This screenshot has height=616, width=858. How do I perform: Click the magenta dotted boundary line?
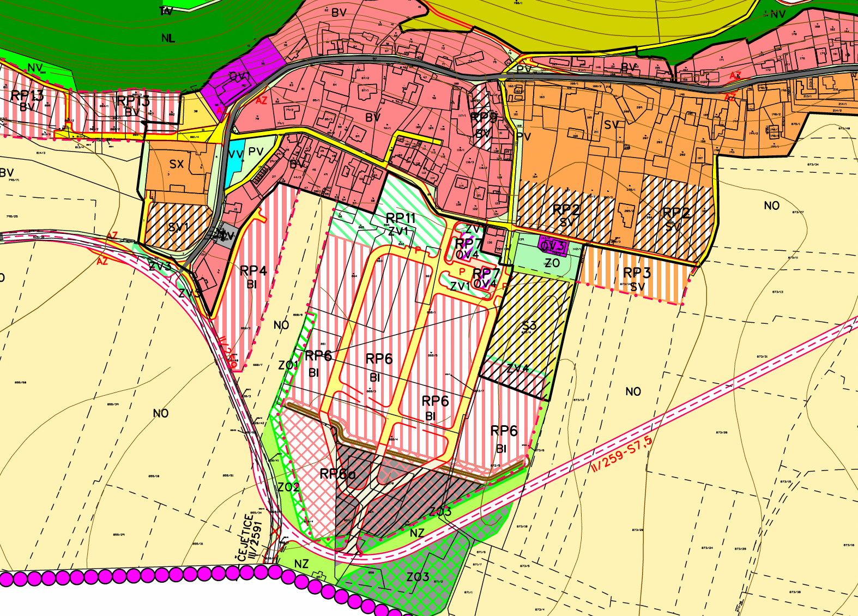pyautogui.click(x=164, y=576)
